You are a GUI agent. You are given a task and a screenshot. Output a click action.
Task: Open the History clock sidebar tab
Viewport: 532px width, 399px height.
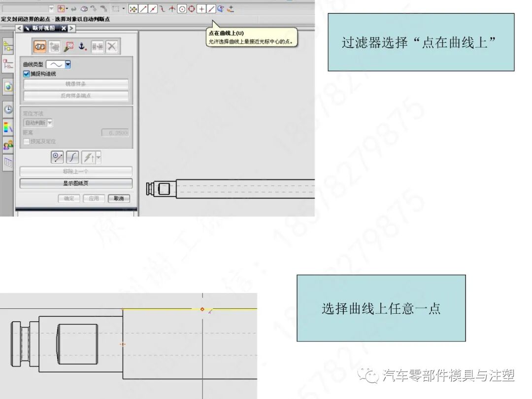click(x=8, y=109)
